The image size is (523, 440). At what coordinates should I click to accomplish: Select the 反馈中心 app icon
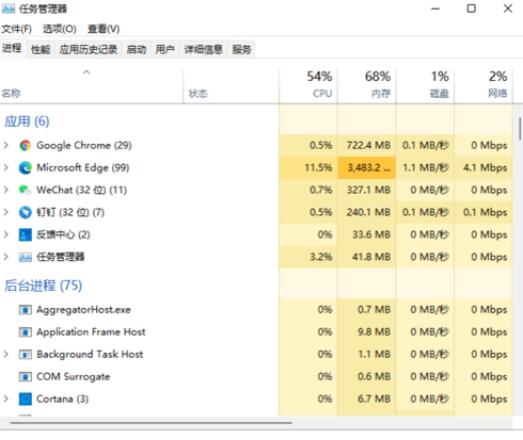pos(25,235)
